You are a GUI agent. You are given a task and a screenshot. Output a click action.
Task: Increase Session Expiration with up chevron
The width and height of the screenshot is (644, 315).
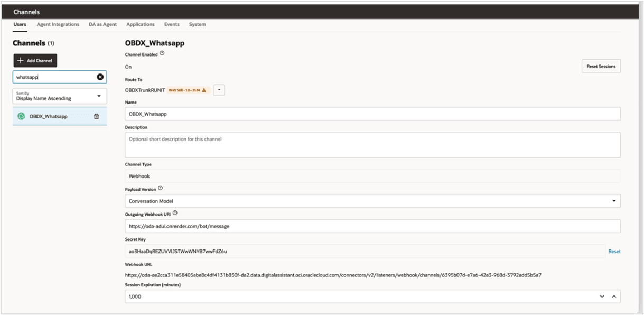(x=614, y=297)
